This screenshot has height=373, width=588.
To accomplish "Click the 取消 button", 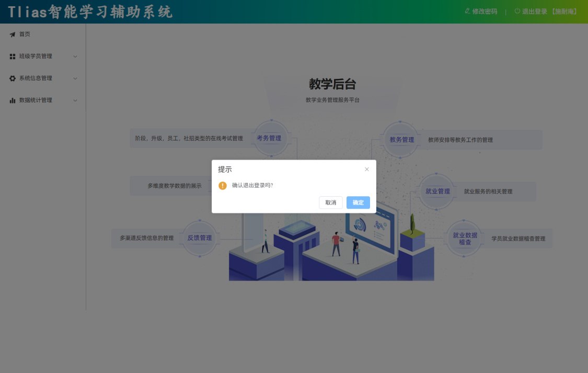I will pyautogui.click(x=331, y=202).
